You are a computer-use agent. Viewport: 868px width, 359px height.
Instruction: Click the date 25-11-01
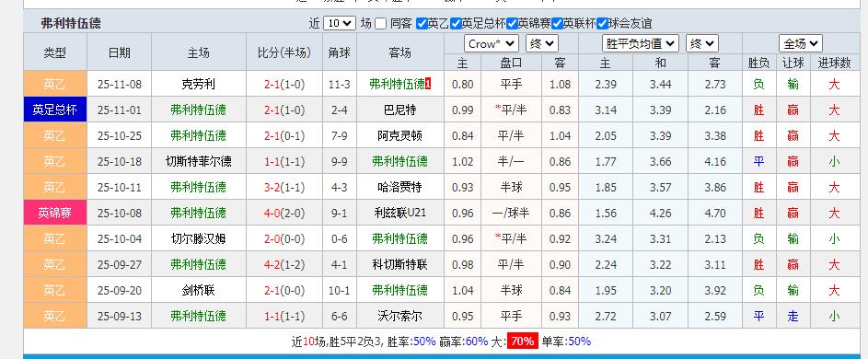click(120, 110)
